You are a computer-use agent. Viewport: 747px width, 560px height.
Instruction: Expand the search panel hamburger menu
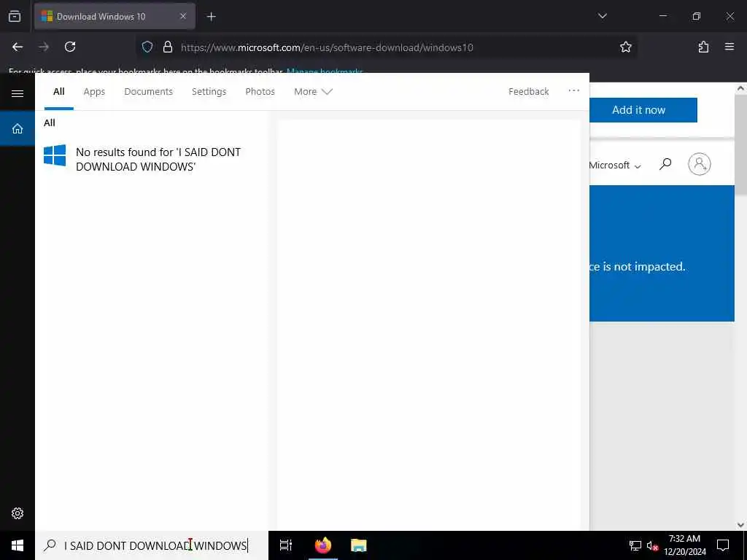(18, 93)
